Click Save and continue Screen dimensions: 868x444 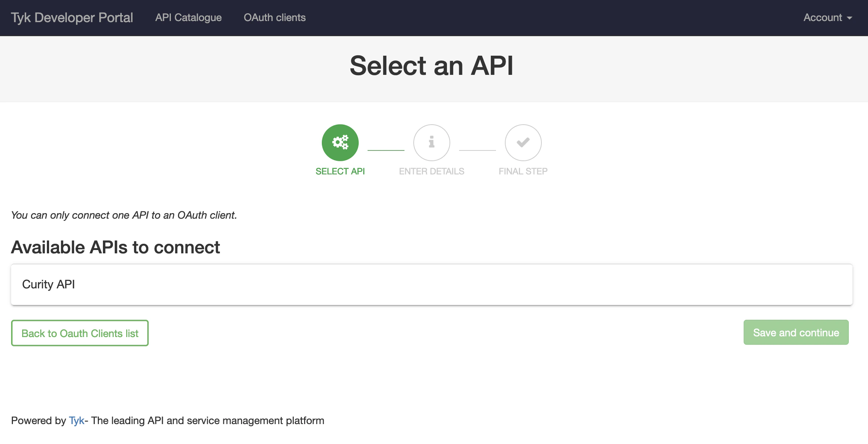(796, 332)
